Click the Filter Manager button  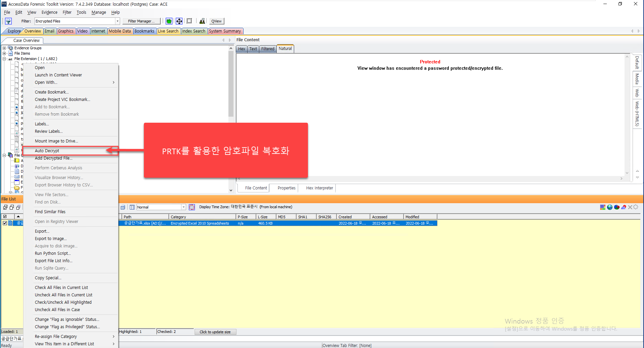tap(141, 21)
